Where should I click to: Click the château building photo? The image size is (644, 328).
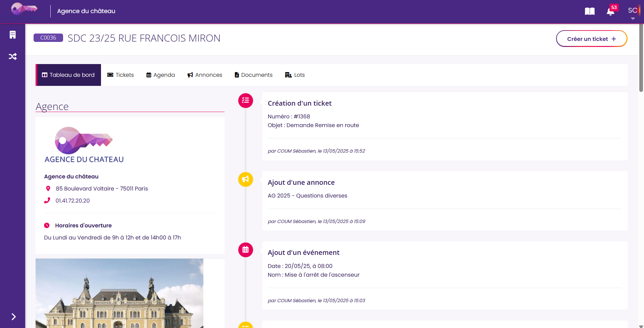119,293
